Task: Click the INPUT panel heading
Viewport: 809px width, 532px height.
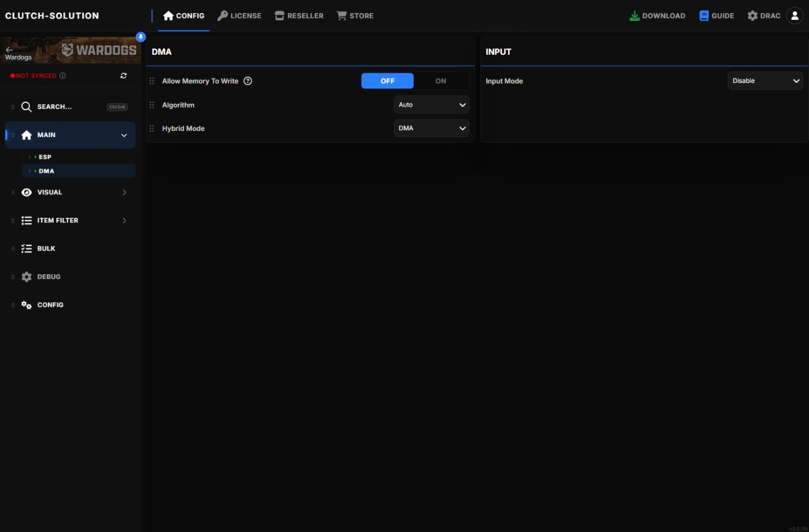Action: pyautogui.click(x=498, y=52)
